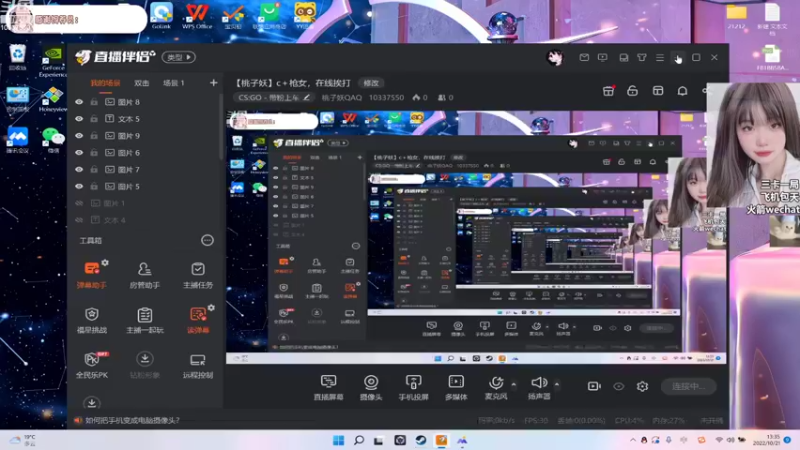Viewport: 800px width, 450px height.
Task: Add 摄像头 camera source
Action: [371, 387]
